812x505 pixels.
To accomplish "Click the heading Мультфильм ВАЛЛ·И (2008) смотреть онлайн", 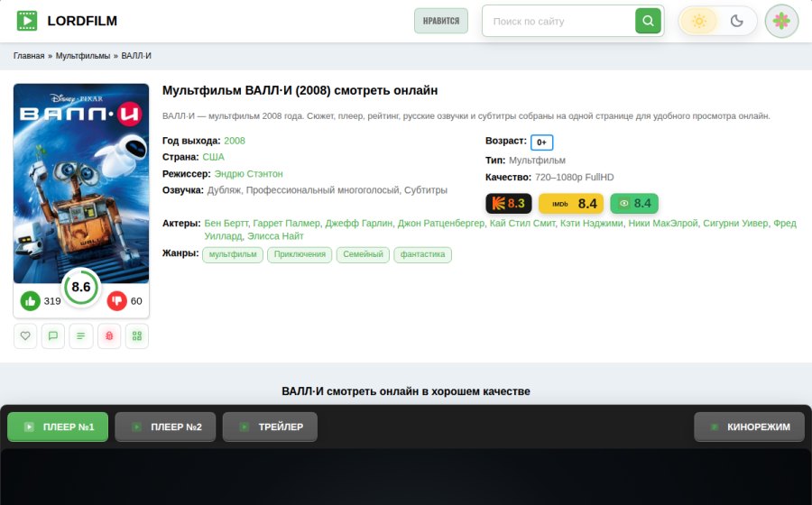I will point(300,90).
